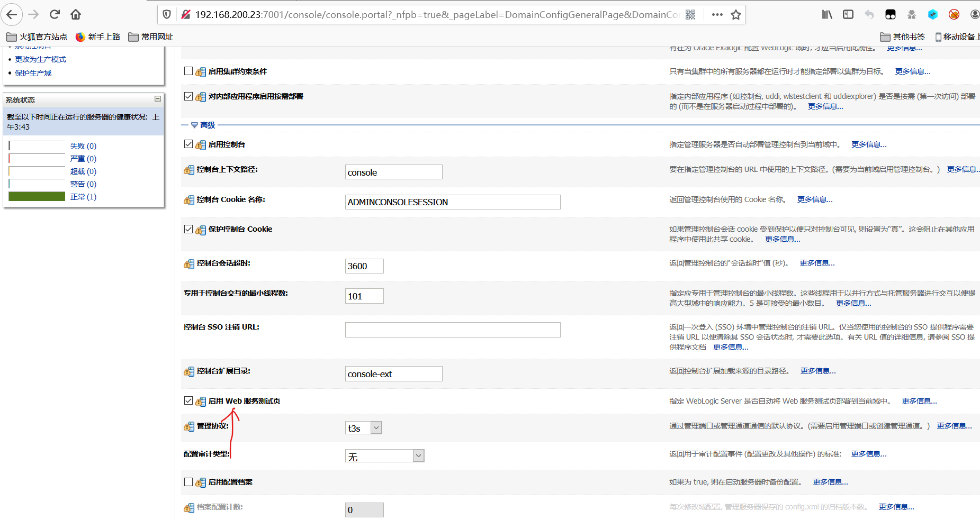980x520 pixels.
Task: Click the 最小线程数 101 field
Action: (x=364, y=296)
